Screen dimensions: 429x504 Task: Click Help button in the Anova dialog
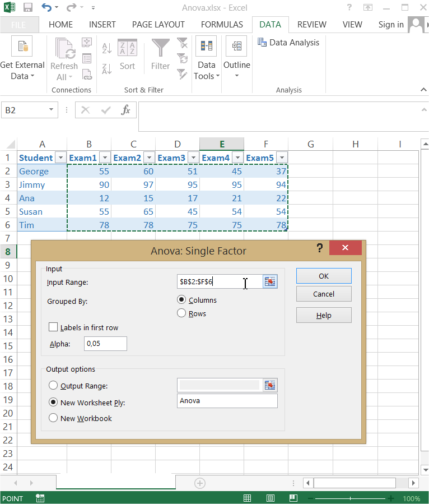[x=324, y=315]
